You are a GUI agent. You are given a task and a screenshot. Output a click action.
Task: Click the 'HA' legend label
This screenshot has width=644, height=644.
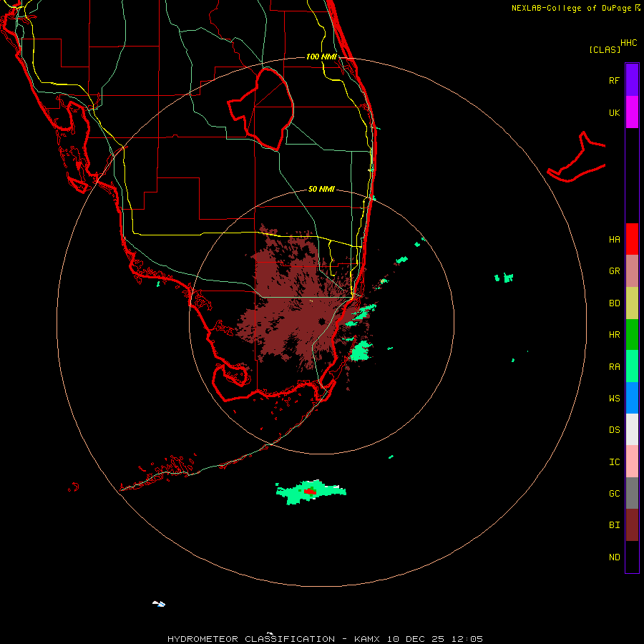[x=614, y=239]
